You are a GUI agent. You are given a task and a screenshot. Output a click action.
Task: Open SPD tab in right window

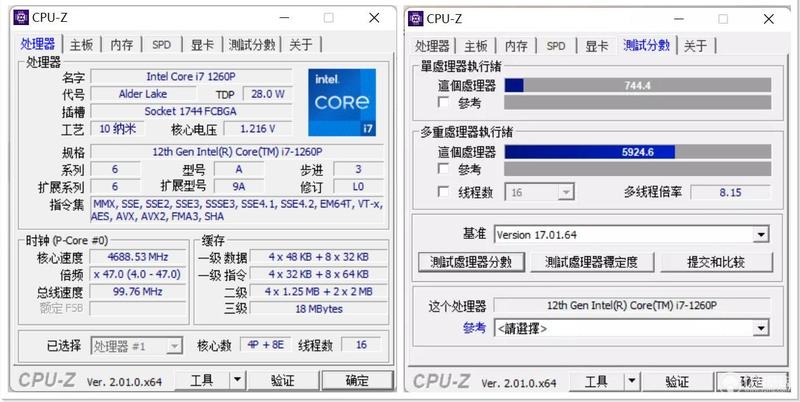click(x=556, y=46)
